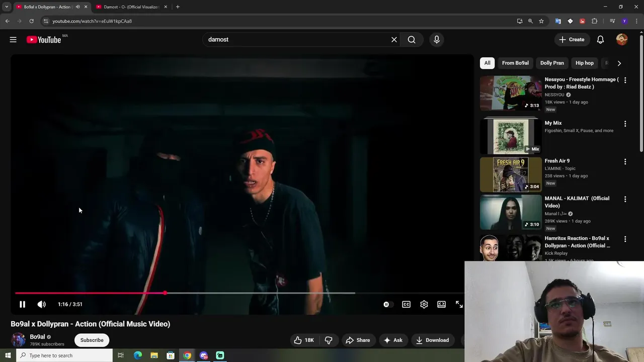Image resolution: width=644 pixels, height=362 pixels.
Task: Open the player settings gear
Action: (424, 304)
